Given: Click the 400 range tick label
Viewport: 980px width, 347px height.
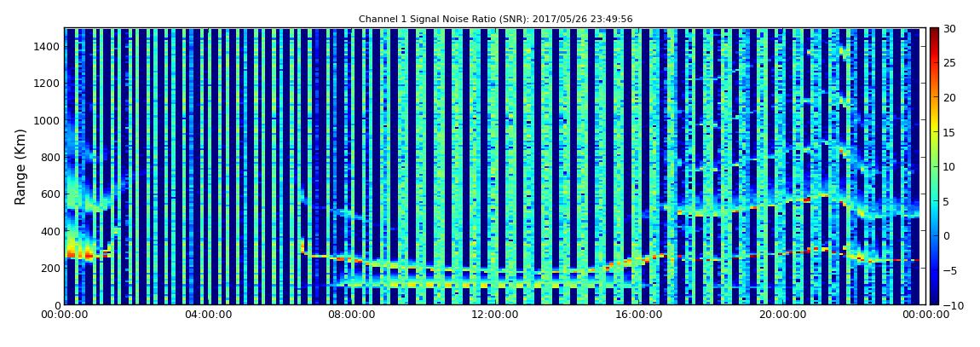Looking at the screenshot, I should point(51,231).
